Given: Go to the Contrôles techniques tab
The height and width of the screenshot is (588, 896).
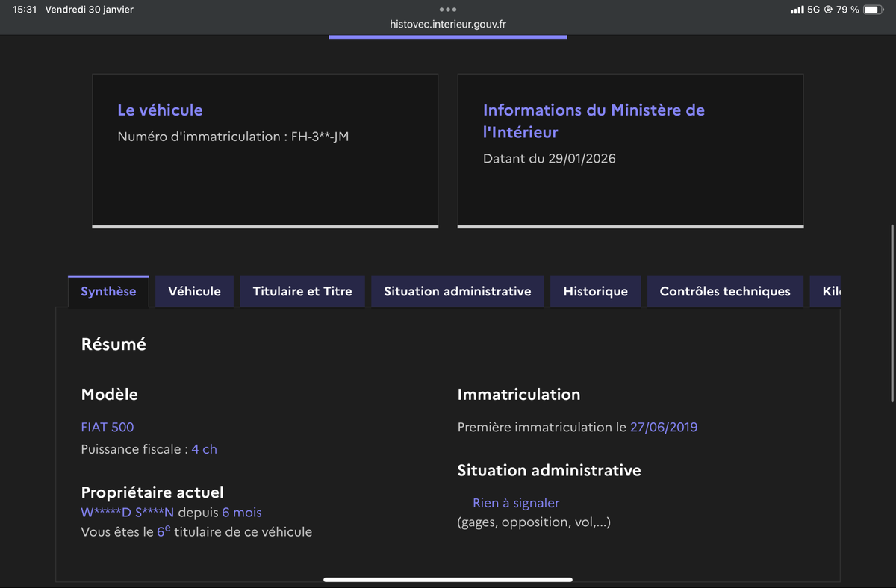Looking at the screenshot, I should 724,291.
